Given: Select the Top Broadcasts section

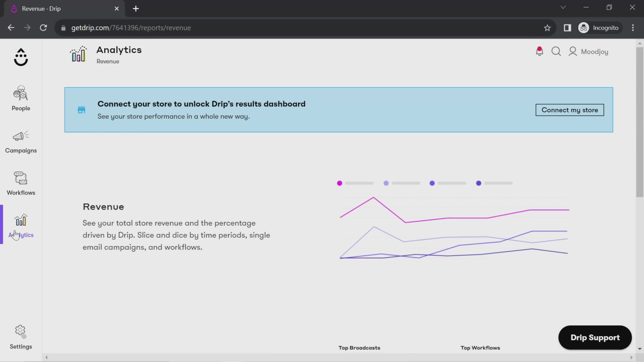Looking at the screenshot, I should pyautogui.click(x=359, y=347).
